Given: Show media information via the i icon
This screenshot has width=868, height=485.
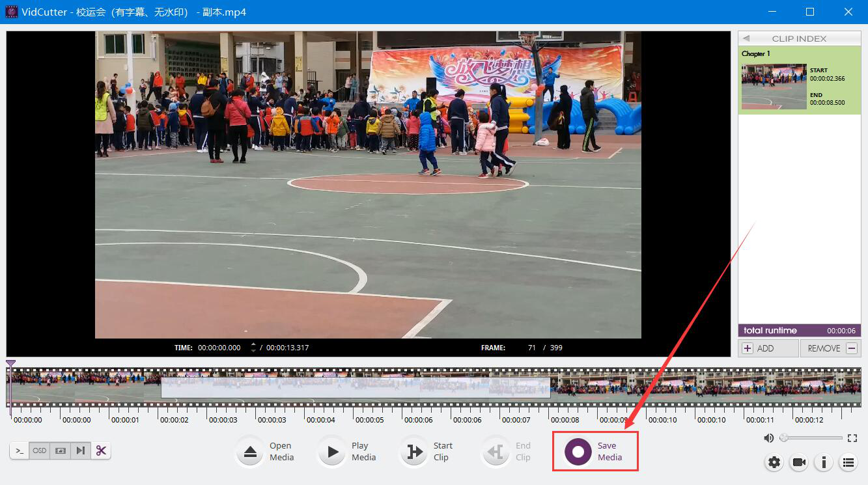Looking at the screenshot, I should [x=824, y=462].
